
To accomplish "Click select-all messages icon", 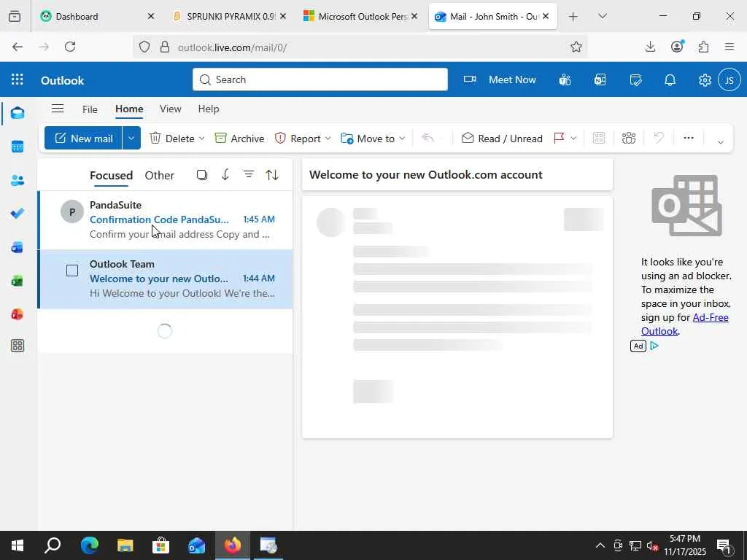I will point(202,175).
